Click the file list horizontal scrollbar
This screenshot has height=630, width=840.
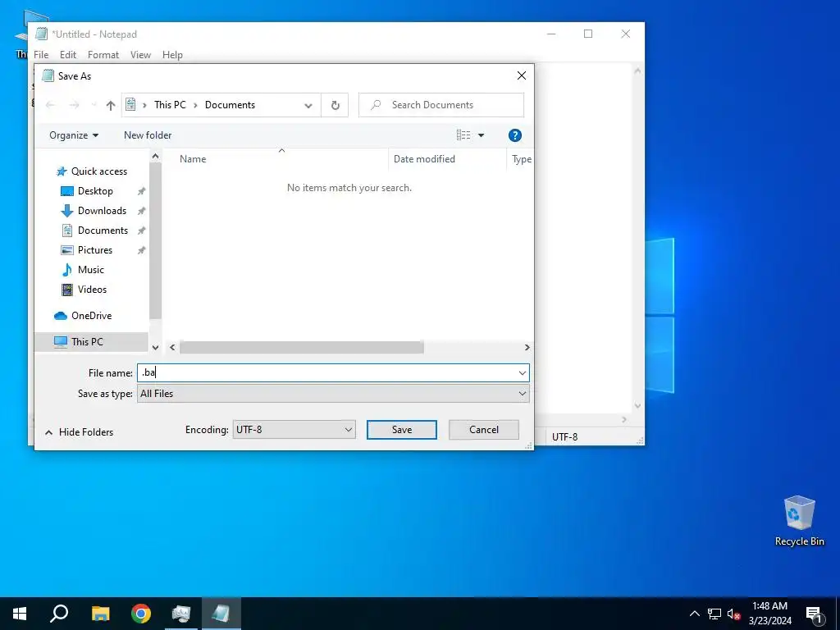click(x=302, y=348)
